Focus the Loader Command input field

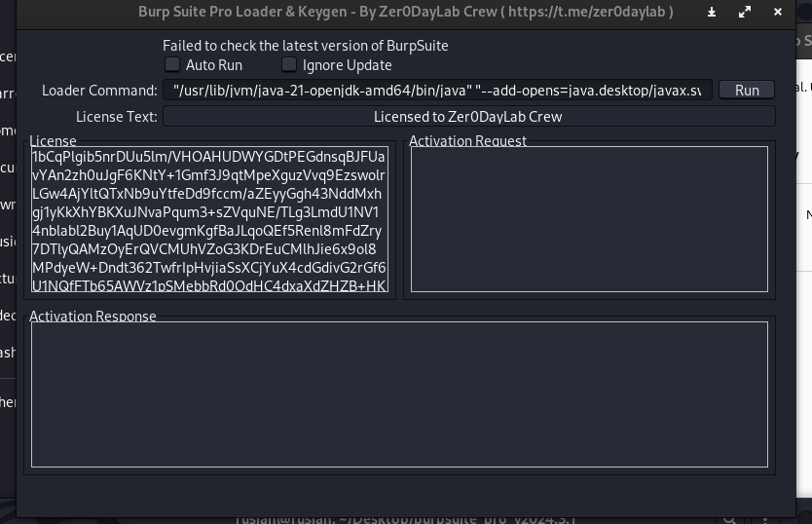437,91
